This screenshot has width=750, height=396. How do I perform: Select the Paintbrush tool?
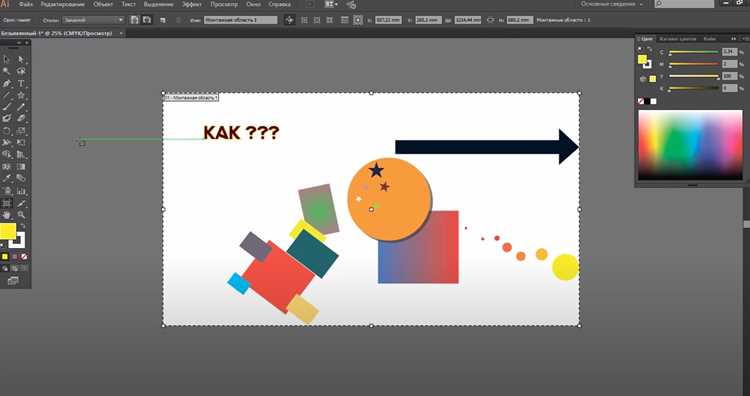(7, 107)
